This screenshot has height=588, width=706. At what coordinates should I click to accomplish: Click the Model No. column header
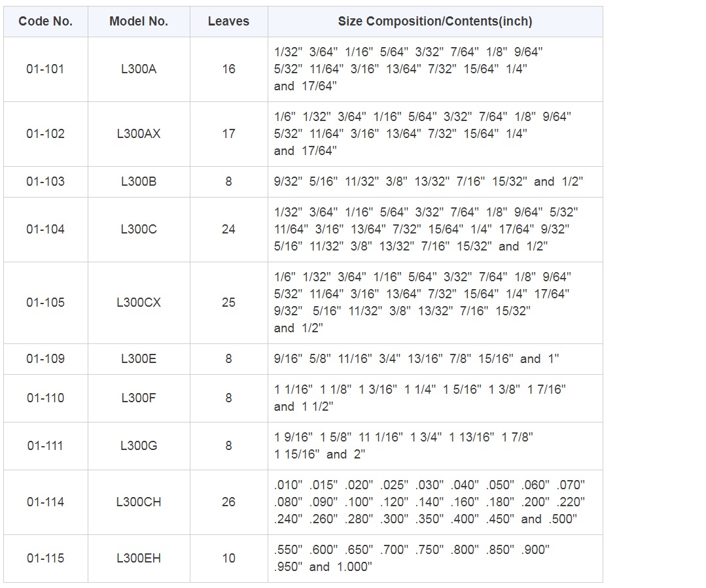[139, 22]
